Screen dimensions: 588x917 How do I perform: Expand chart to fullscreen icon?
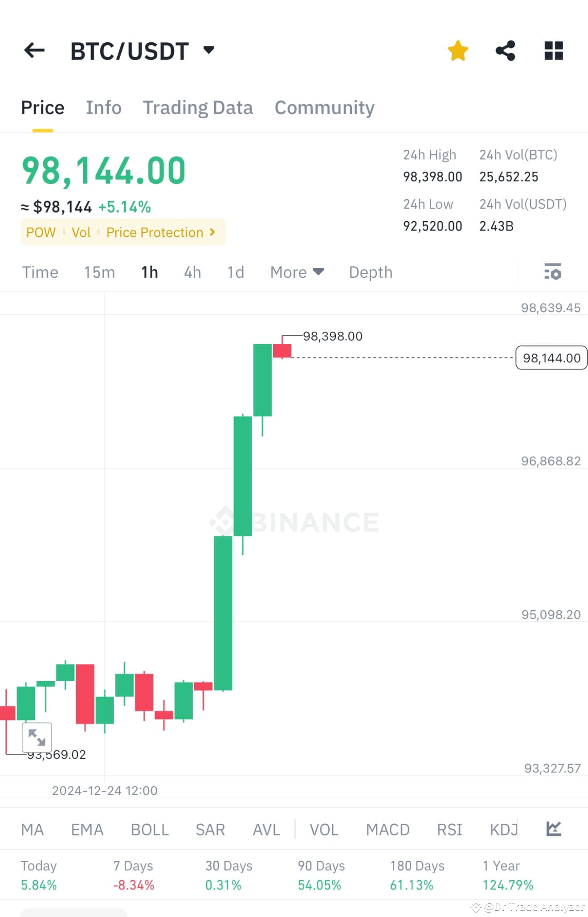(37, 737)
